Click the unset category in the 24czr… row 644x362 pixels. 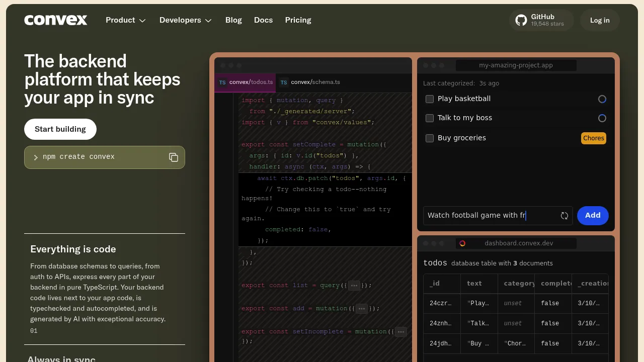tap(516, 304)
